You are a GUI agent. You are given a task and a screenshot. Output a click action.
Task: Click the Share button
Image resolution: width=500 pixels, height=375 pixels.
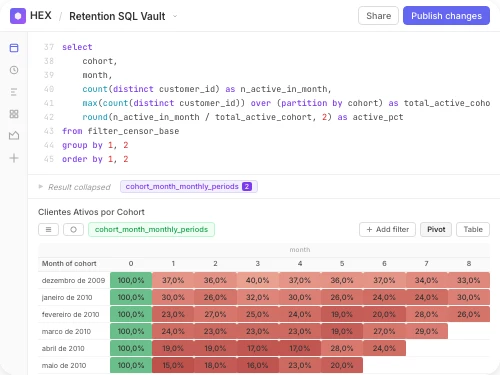tap(378, 16)
